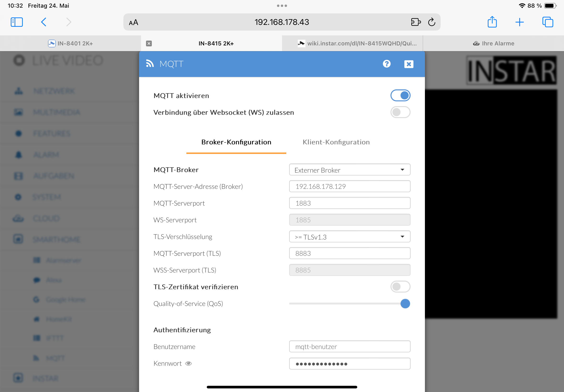This screenshot has width=564, height=392.
Task: Show tab overview icon
Action: point(547,22)
